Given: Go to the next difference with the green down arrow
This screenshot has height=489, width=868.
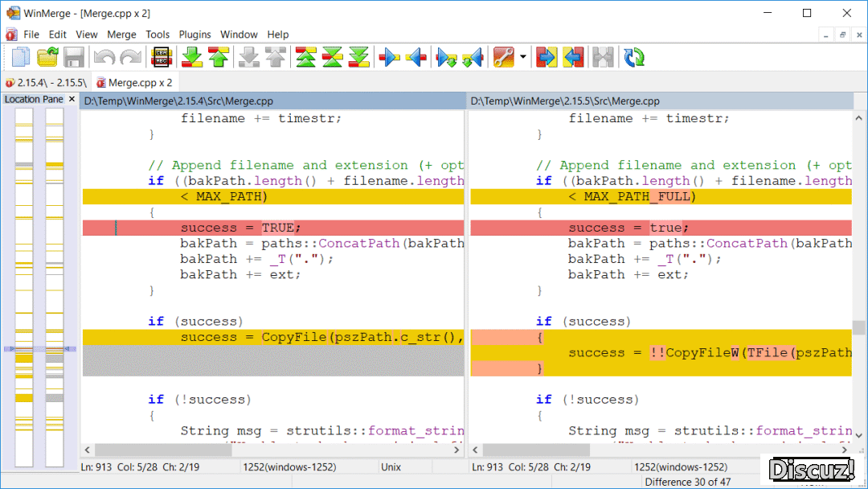Looking at the screenshot, I should point(192,57).
